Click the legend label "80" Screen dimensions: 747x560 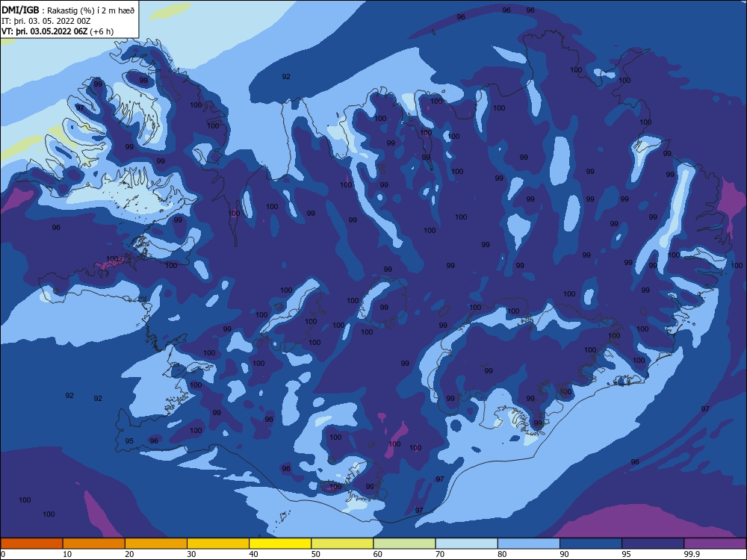502,554
